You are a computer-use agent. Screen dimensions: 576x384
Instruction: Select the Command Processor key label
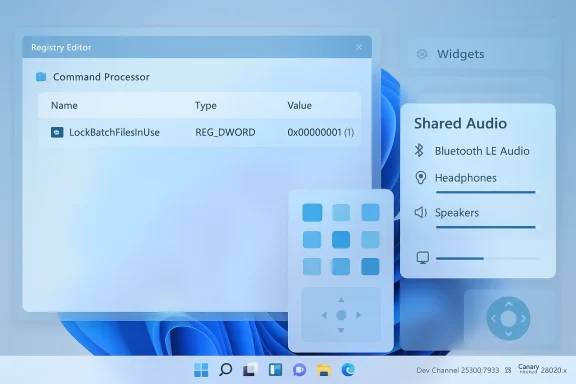101,77
